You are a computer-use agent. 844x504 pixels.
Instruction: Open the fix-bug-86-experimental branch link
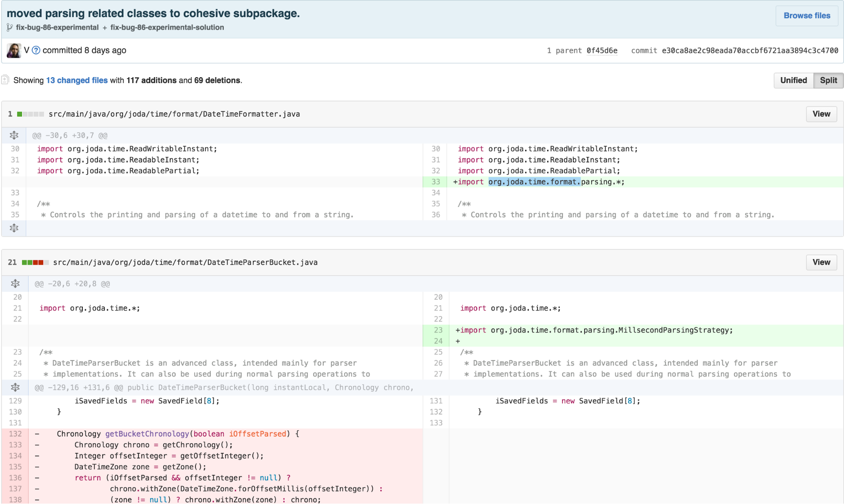click(x=57, y=27)
